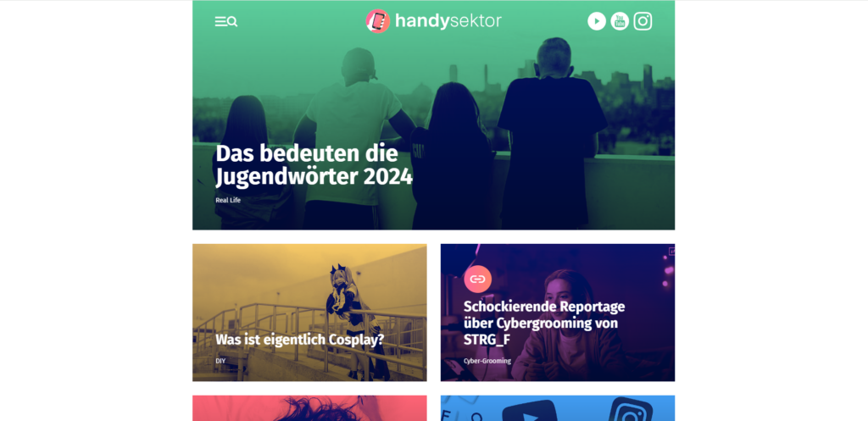This screenshot has width=868, height=421.
Task: Go to homepage via handysektor wordmark
Action: click(448, 21)
